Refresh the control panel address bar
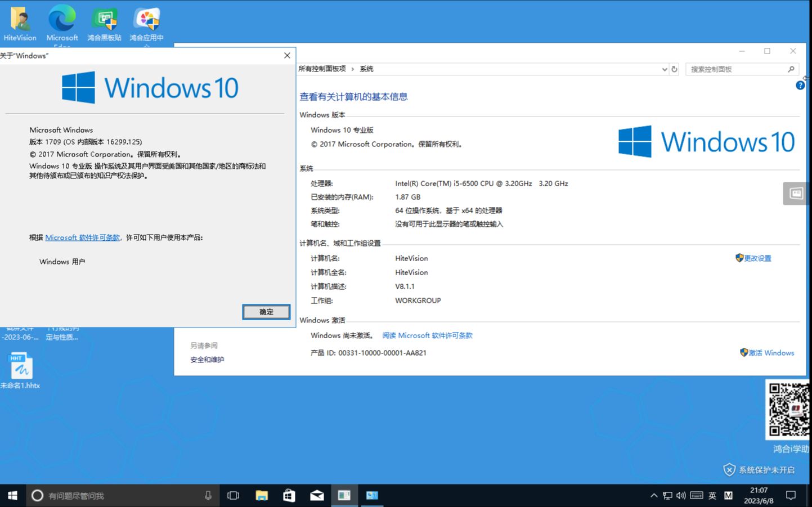Image resolution: width=812 pixels, height=507 pixels. 675,69
